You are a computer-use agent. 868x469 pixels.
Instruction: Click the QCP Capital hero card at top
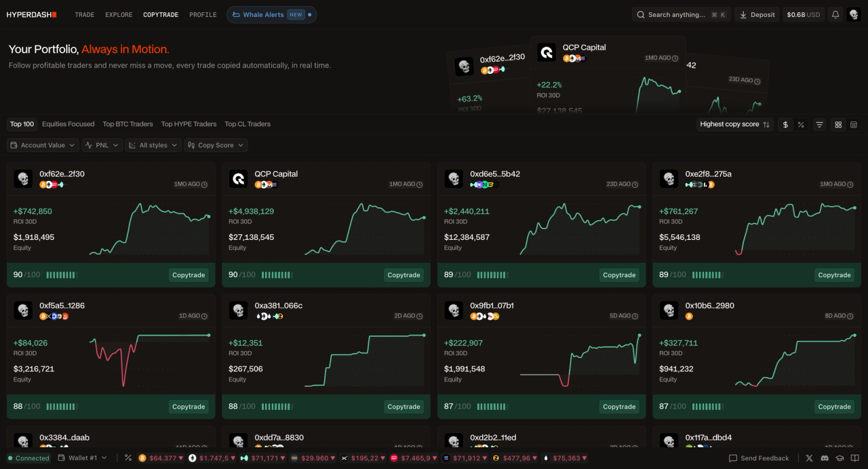608,75
